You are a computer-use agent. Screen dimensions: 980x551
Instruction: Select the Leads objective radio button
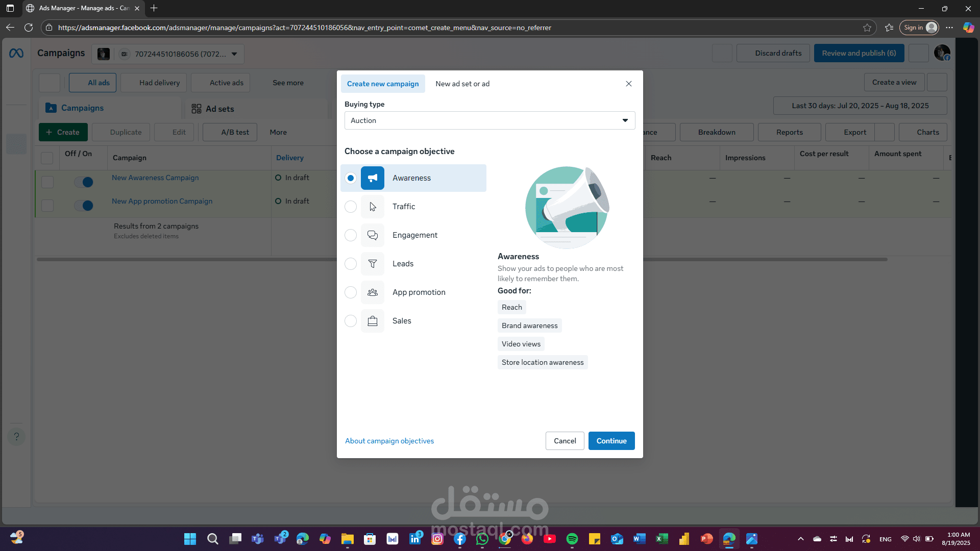[351, 264]
